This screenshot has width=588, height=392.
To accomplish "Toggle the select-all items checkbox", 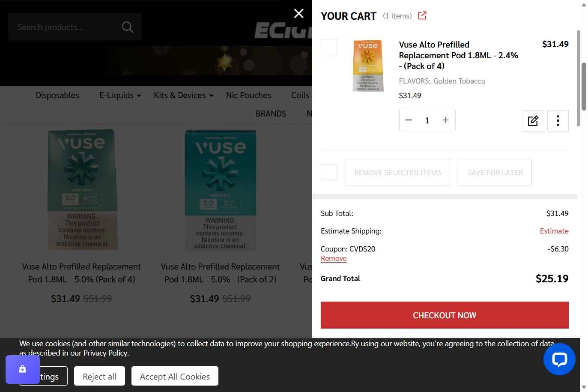I will (x=329, y=172).
